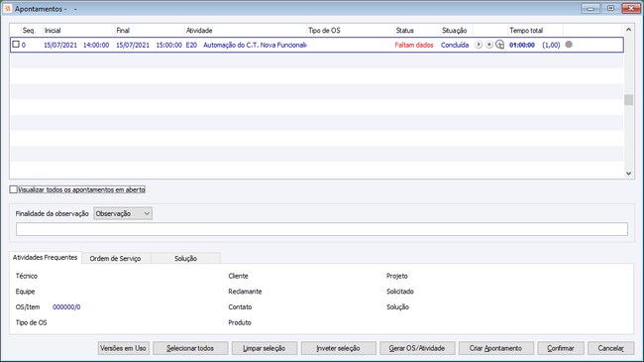
Task: Click the 01:00:00 total time value
Action: coord(522,45)
